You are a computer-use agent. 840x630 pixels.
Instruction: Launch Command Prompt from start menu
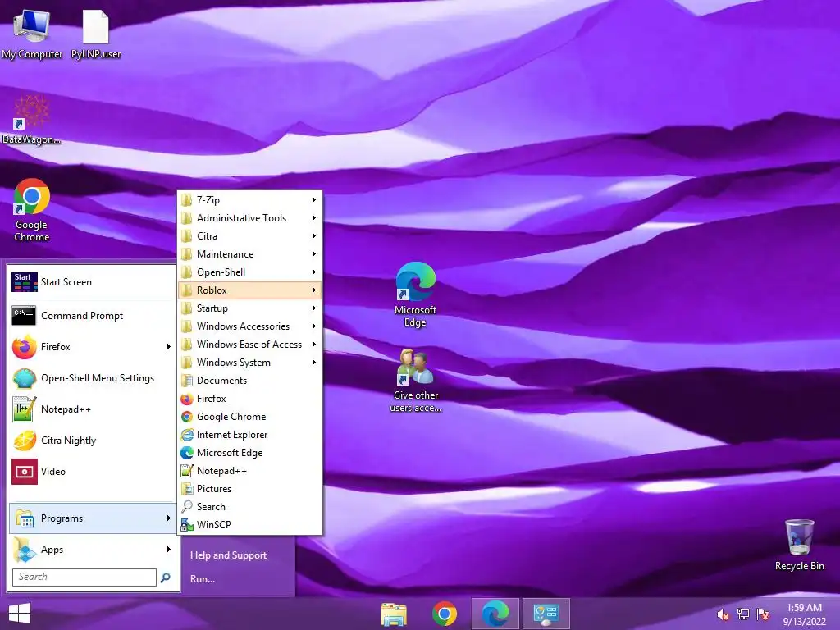93,316
